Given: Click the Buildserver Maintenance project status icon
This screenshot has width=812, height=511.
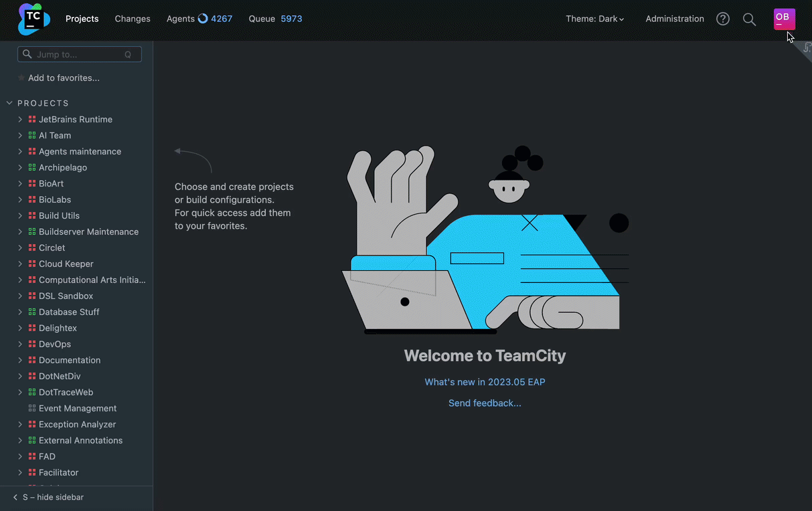Looking at the screenshot, I should [x=32, y=232].
